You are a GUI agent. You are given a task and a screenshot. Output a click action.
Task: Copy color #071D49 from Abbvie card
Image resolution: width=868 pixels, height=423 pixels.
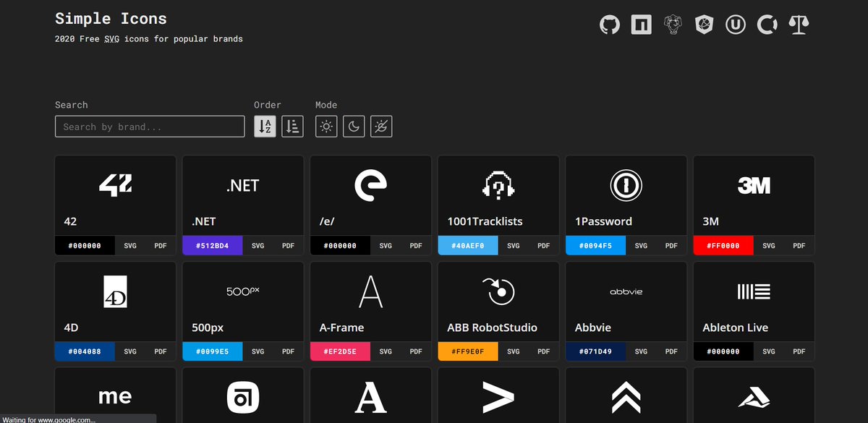coord(596,351)
